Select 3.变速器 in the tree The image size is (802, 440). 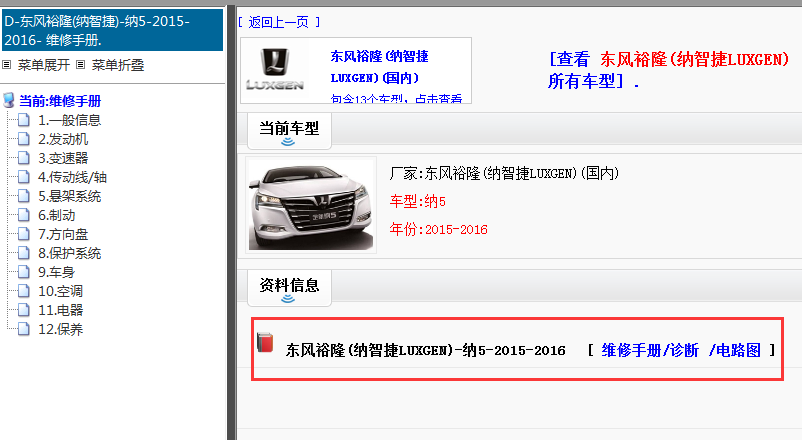point(63,158)
